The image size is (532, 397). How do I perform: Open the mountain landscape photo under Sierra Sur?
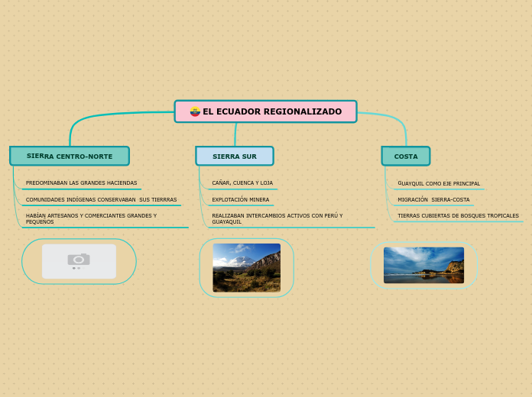pos(247,268)
